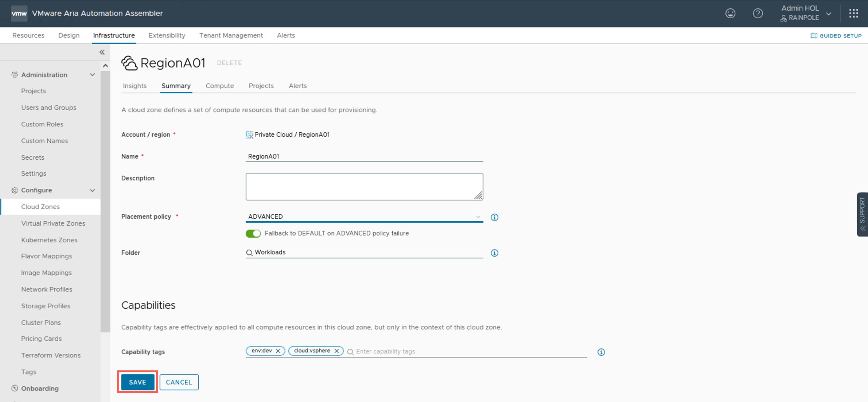Collapse sidebar with double chevron icon

tap(102, 52)
